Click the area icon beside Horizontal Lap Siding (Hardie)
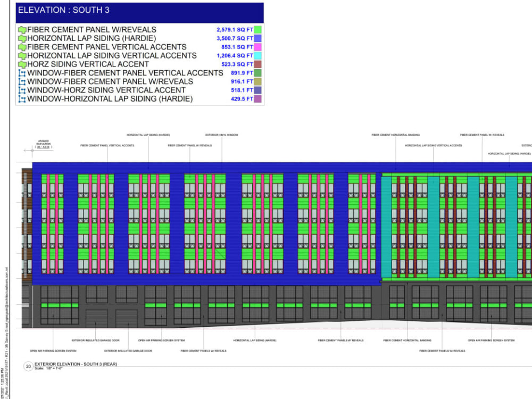 pos(22,38)
